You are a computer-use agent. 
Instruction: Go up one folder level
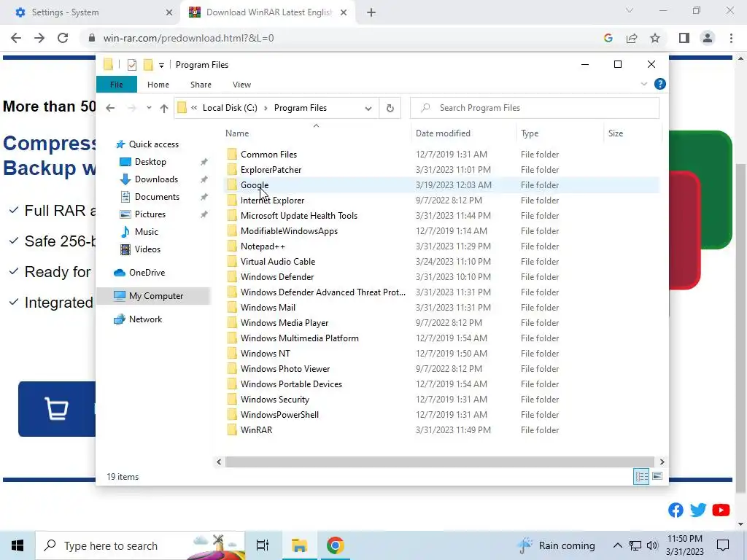[164, 108]
